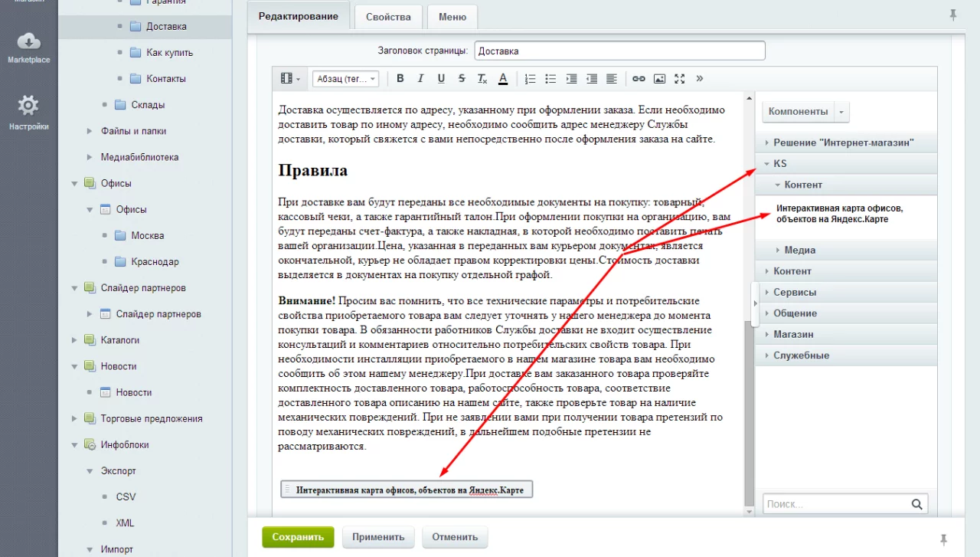Image resolution: width=980 pixels, height=557 pixels.
Task: Switch editor to fullscreen mode
Action: [x=679, y=79]
